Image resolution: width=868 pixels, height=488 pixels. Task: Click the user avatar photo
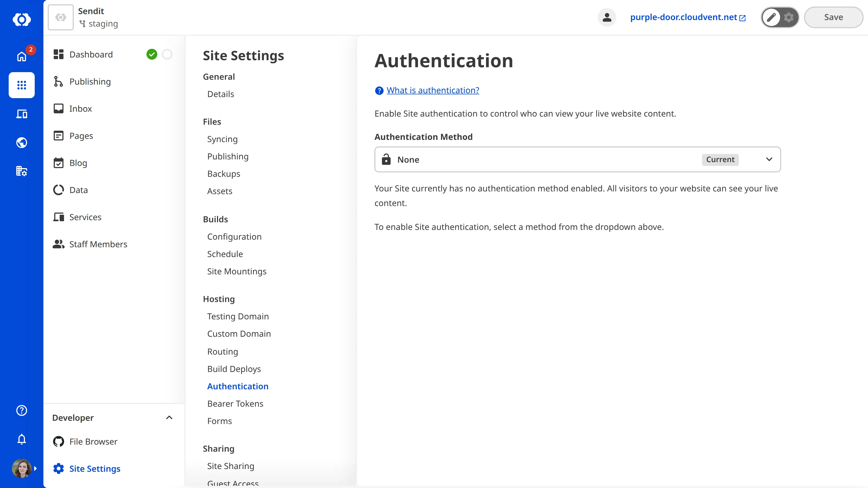point(22,468)
